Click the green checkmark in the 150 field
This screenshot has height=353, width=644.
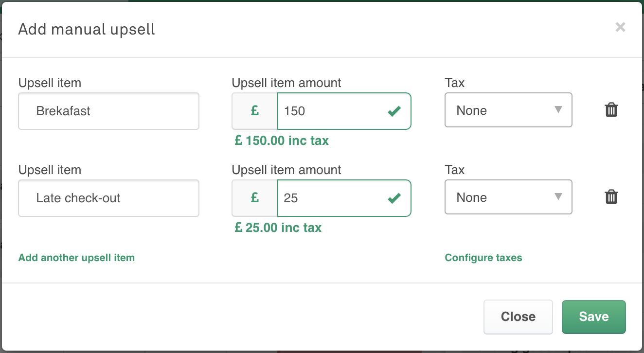tap(394, 111)
